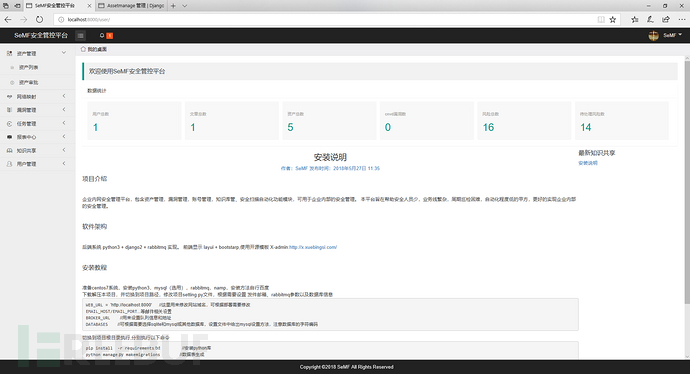Image resolution: width=690 pixels, height=374 pixels.
Task: Click the browser back arrow
Action: tap(8, 19)
